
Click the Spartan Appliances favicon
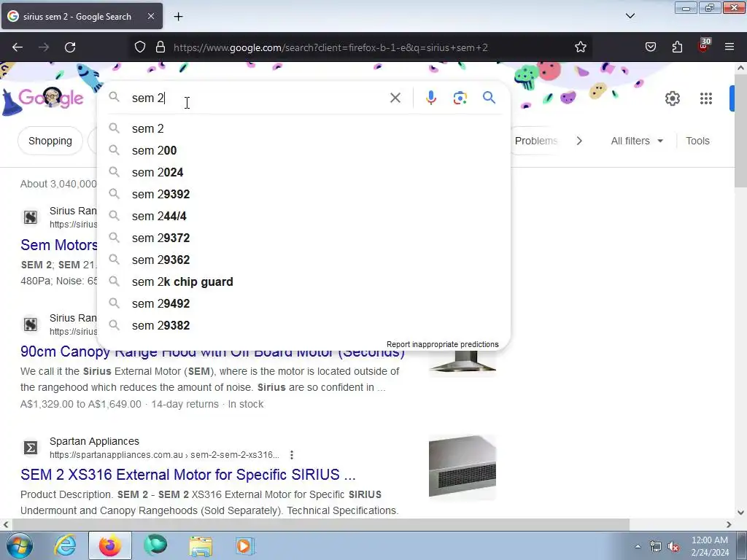[x=31, y=448]
